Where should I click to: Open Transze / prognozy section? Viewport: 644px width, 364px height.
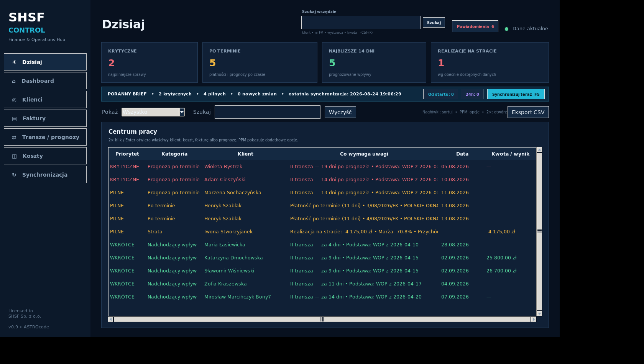pos(45,137)
